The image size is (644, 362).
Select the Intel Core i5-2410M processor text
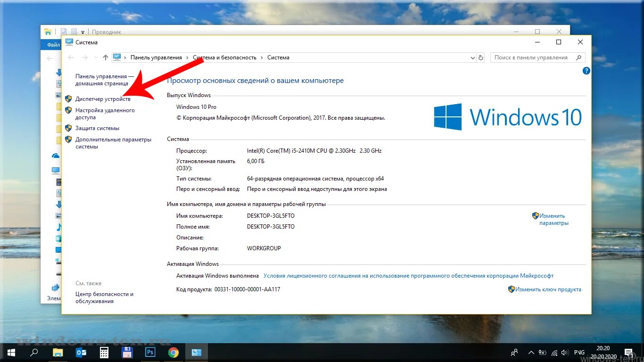tap(314, 151)
